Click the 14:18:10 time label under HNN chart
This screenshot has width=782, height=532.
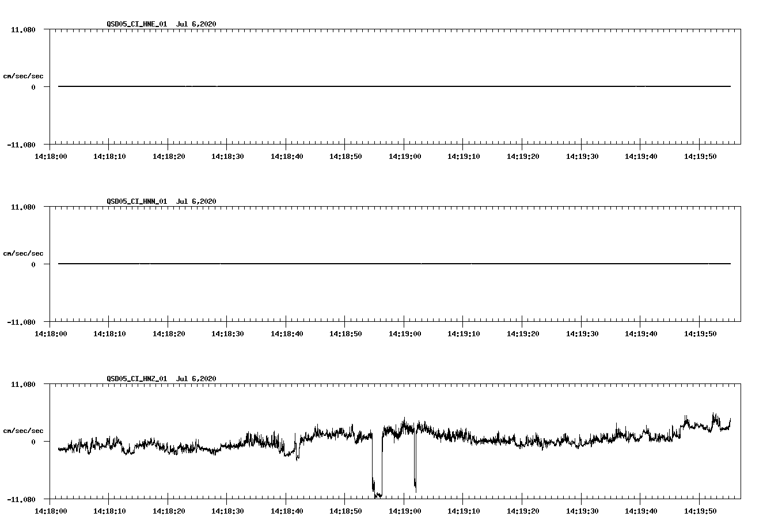pyautogui.click(x=109, y=334)
